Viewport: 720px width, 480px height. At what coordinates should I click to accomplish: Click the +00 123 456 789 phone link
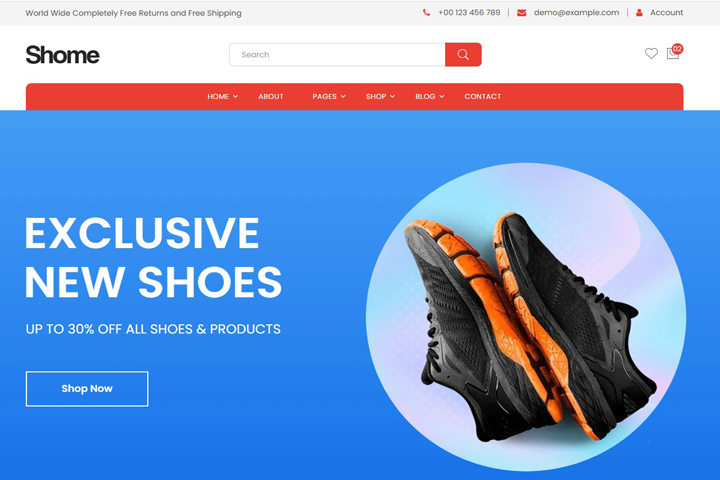[x=469, y=13]
